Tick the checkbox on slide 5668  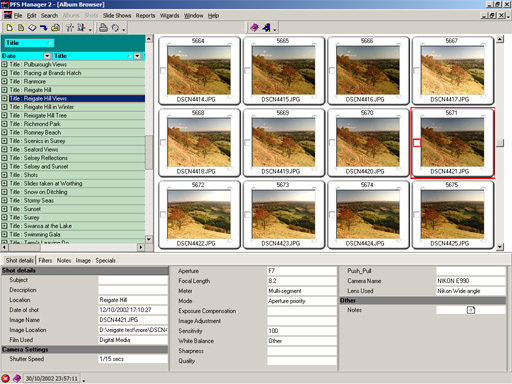pyautogui.click(x=163, y=143)
